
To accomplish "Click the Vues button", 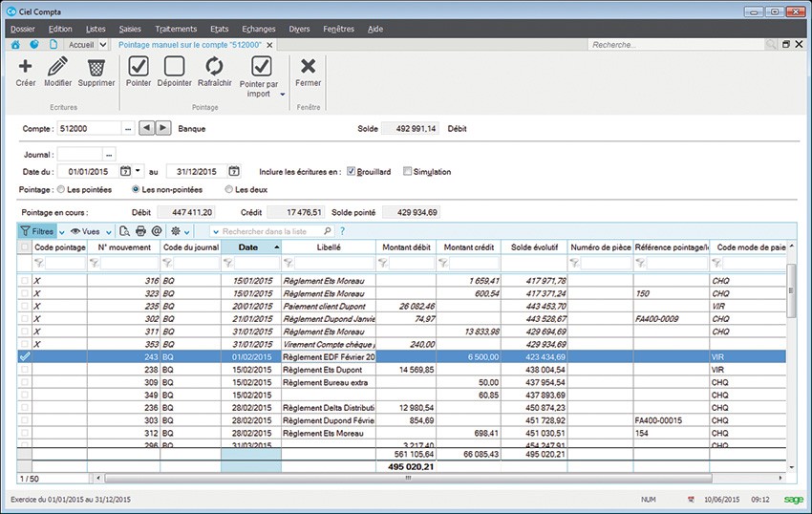I will [85, 231].
